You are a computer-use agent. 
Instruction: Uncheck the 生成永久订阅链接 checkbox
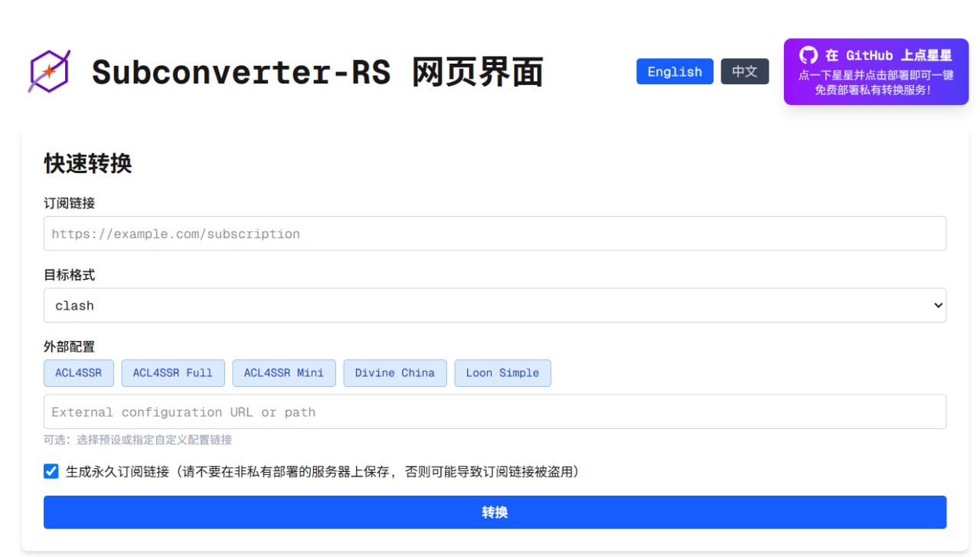(51, 471)
